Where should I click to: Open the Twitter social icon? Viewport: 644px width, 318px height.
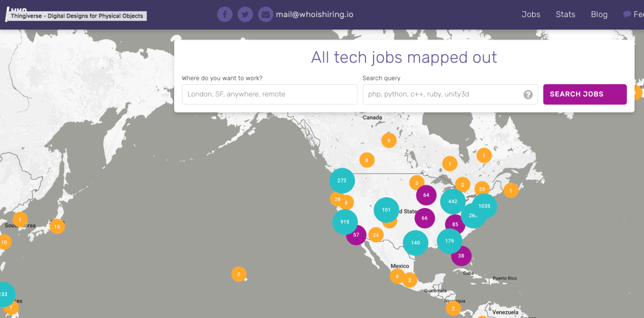tap(245, 14)
